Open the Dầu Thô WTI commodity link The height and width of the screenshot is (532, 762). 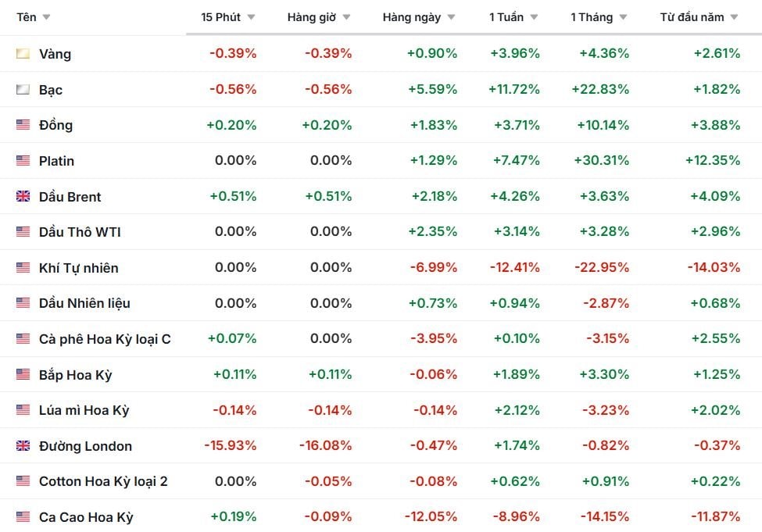pos(80,232)
